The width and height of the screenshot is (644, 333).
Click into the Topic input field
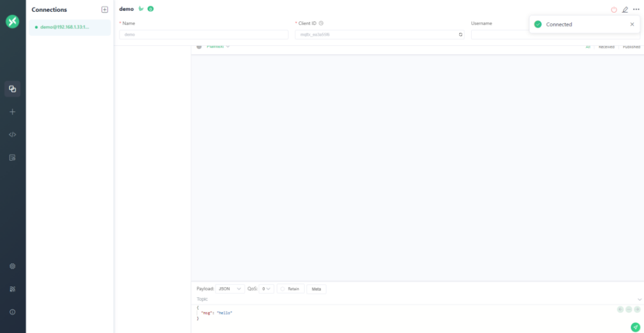coord(415,299)
